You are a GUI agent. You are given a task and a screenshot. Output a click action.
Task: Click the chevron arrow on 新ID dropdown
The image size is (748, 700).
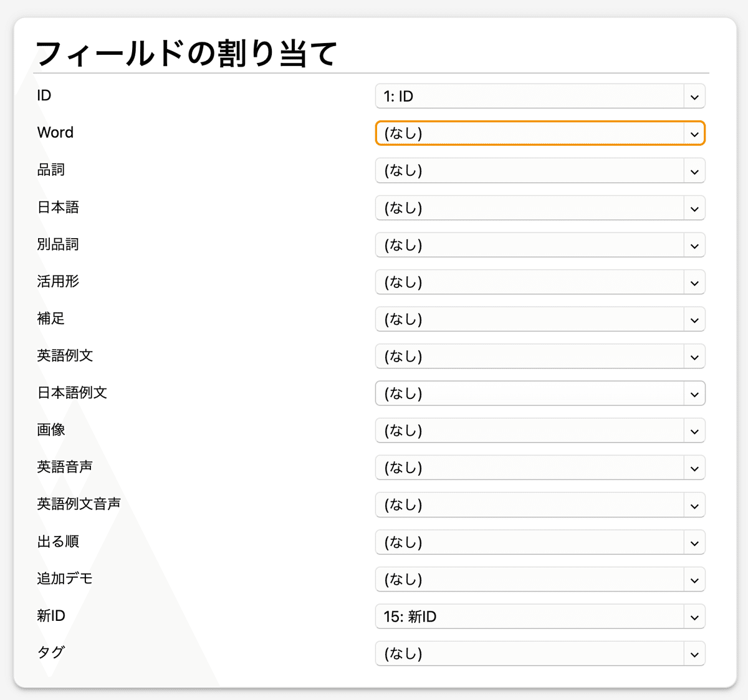694,617
